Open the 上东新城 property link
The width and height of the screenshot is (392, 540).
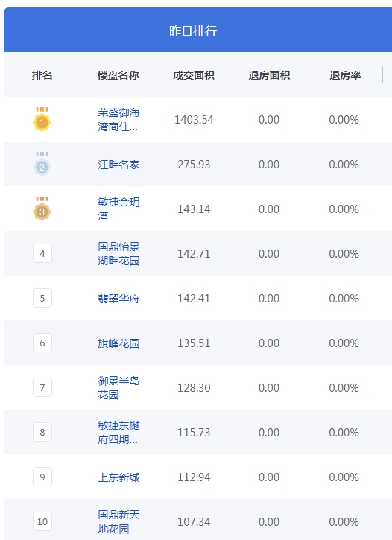click(x=118, y=477)
